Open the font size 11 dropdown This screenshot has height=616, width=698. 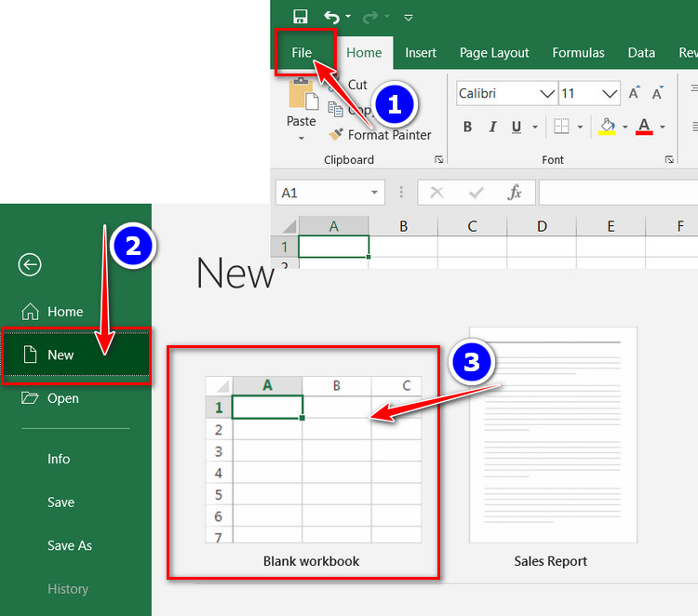(x=611, y=94)
